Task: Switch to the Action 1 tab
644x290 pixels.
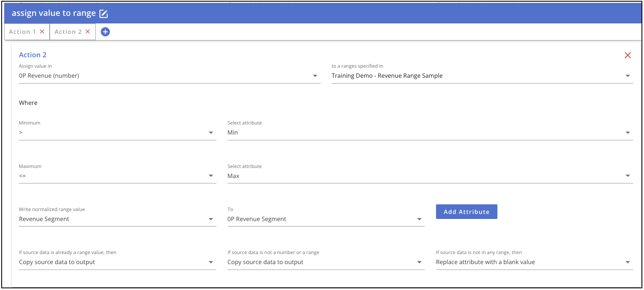Action: pyautogui.click(x=23, y=32)
